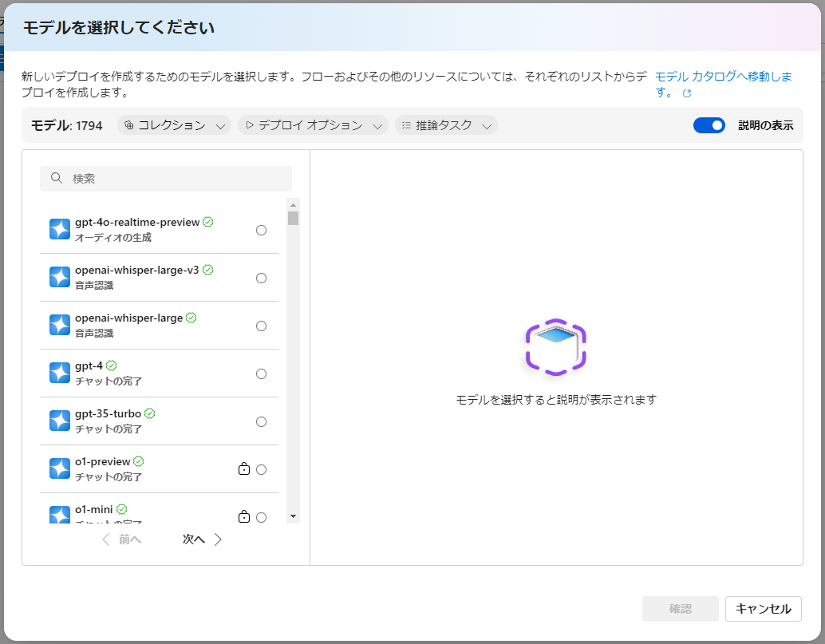Select the o1-mini radio button
This screenshot has height=644, width=825.
coord(261,518)
